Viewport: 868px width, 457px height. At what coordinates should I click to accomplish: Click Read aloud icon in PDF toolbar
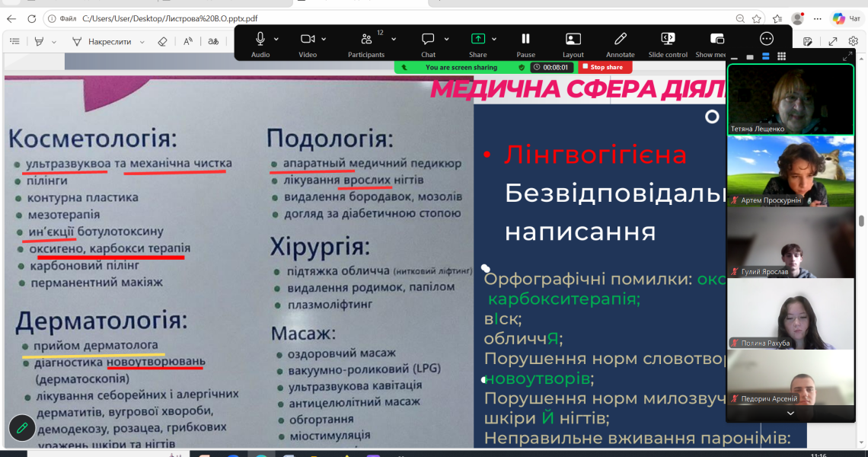pyautogui.click(x=188, y=42)
